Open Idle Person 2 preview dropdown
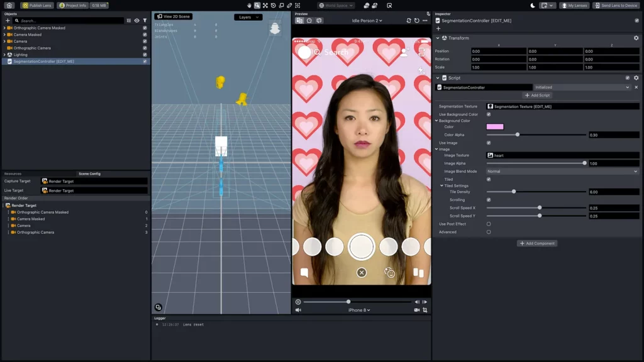Screen dimensions: 644x362 (367, 21)
